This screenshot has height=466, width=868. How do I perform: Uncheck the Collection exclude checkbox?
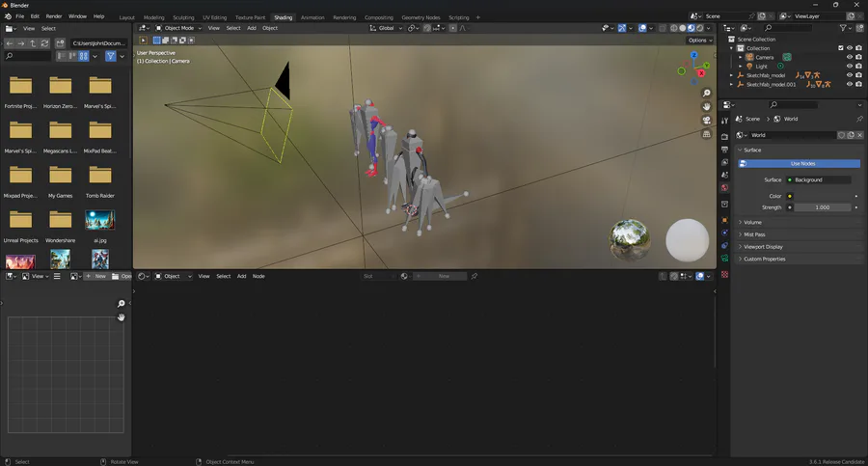tap(841, 48)
